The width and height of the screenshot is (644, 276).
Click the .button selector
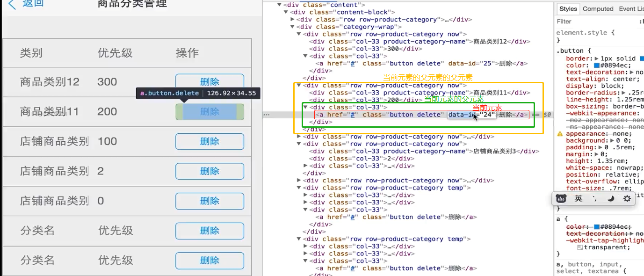coord(570,51)
